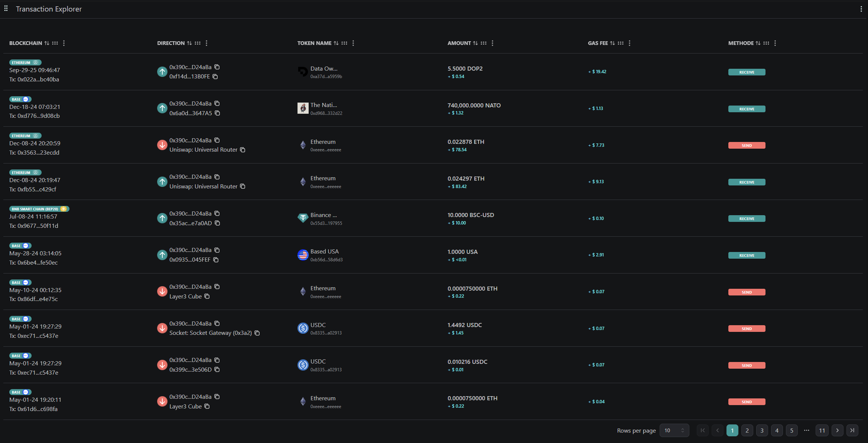Screen dimensions: 868x443
Task: Click the app launcher grid icon top left
Action: click(6, 8)
